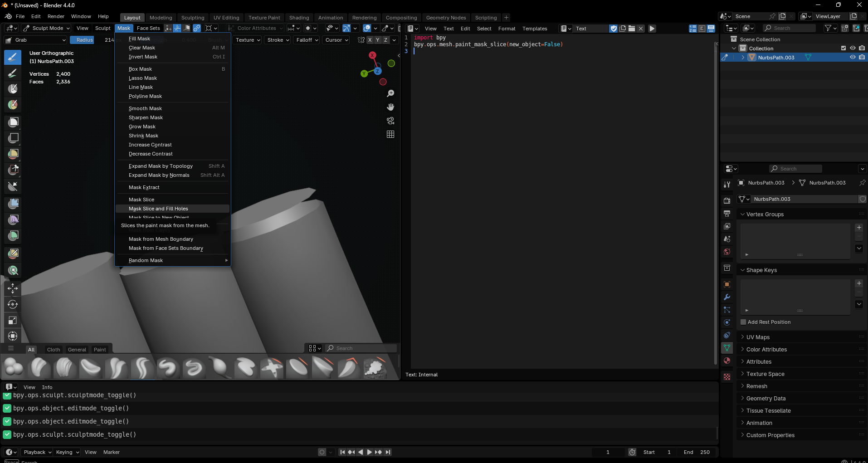Toggle Collection render camera icon
868x463 pixels.
(862, 49)
